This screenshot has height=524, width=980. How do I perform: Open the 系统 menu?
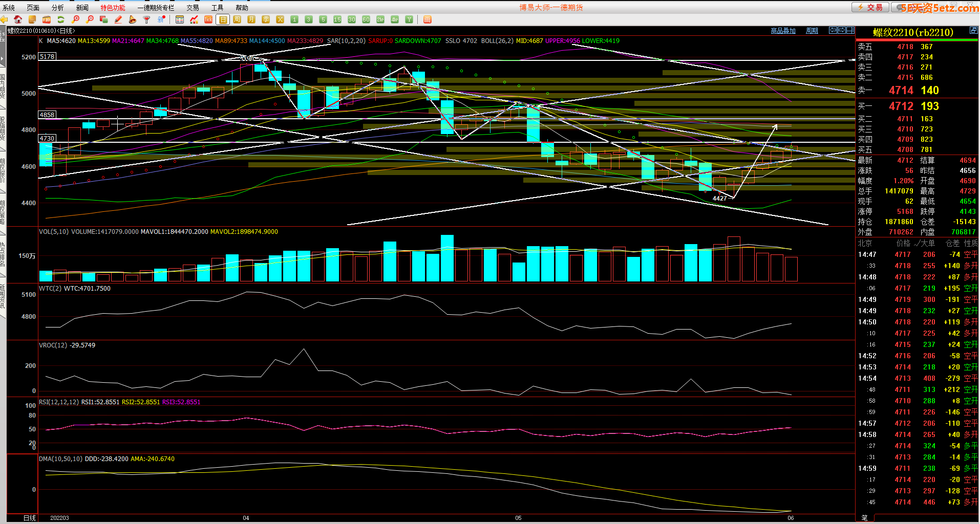click(9, 8)
